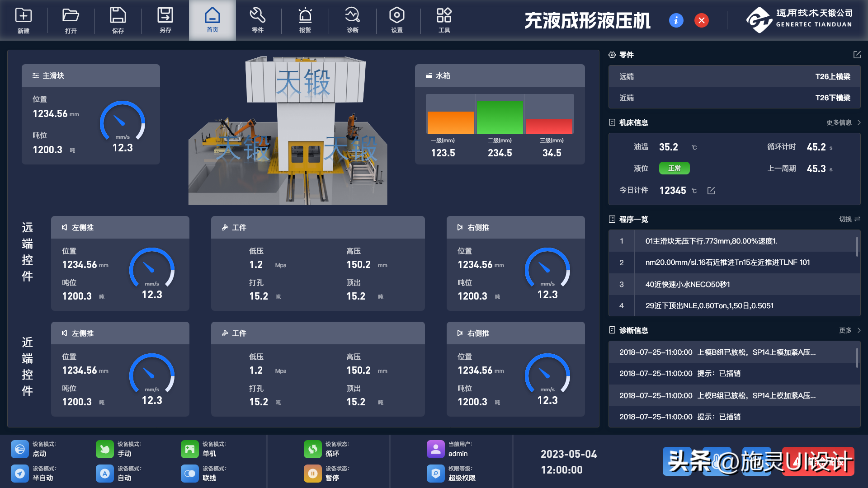Click green second-level water tank bar

500,117
